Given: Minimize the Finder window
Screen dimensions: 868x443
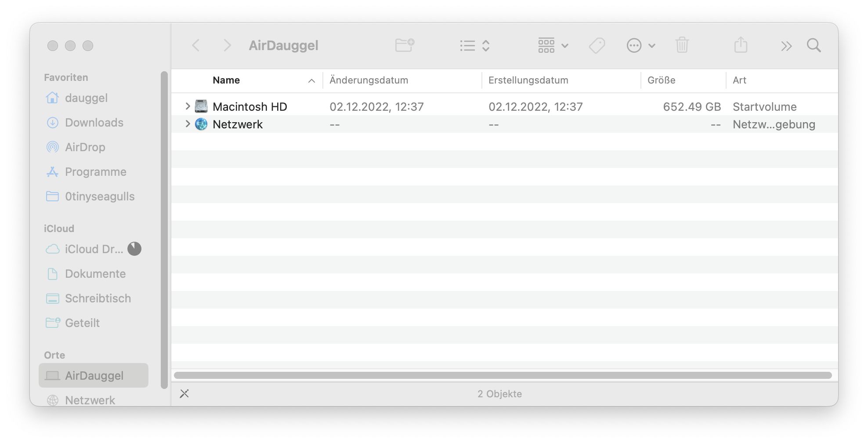Looking at the screenshot, I should (x=70, y=45).
